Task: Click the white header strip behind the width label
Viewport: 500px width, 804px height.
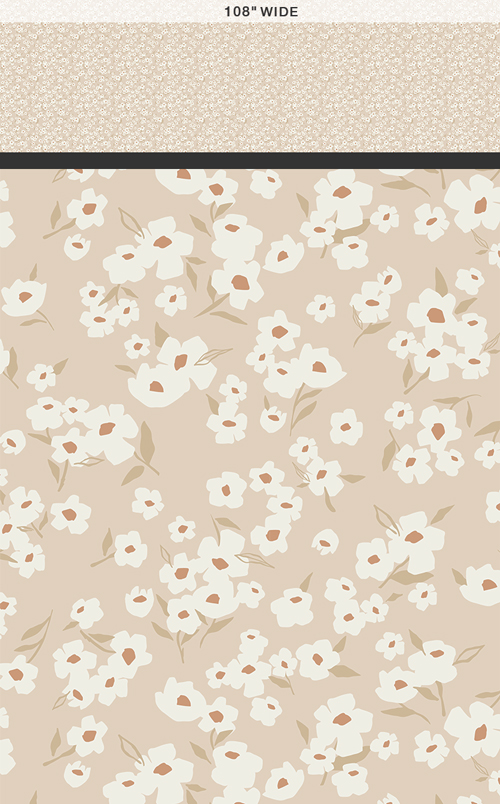Action: 250,11
